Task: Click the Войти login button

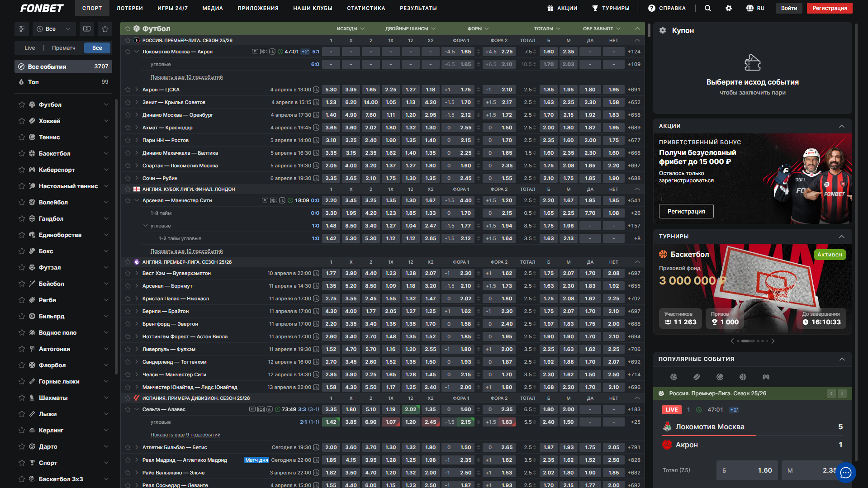Action: point(789,8)
